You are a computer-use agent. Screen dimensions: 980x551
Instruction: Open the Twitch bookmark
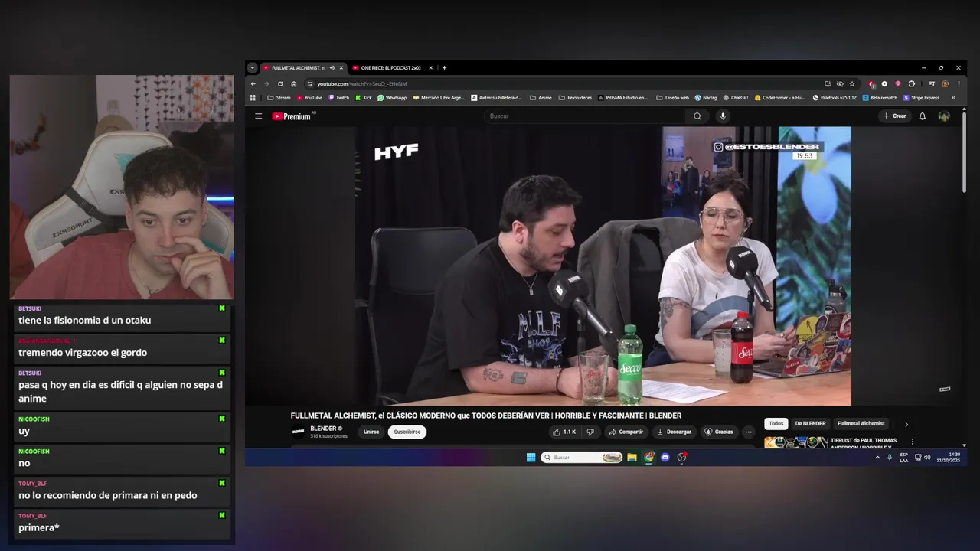338,98
